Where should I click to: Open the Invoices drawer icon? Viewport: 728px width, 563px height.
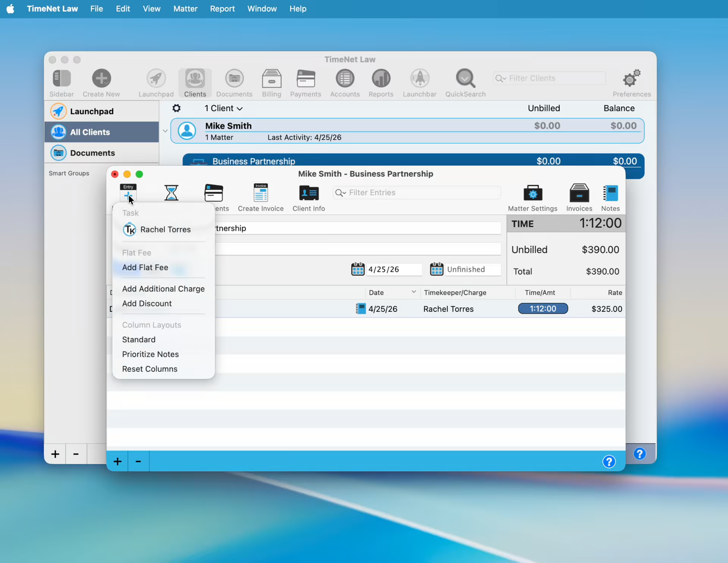coord(579,193)
